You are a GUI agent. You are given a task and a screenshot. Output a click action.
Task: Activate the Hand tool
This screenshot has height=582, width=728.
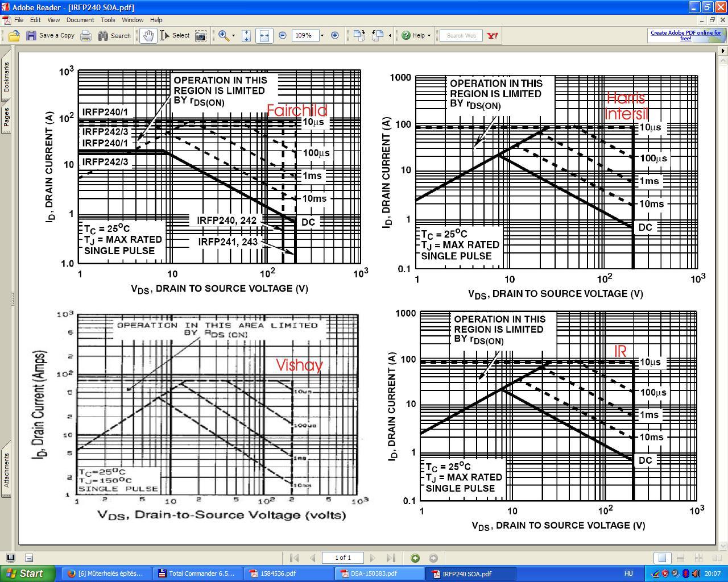click(x=148, y=35)
